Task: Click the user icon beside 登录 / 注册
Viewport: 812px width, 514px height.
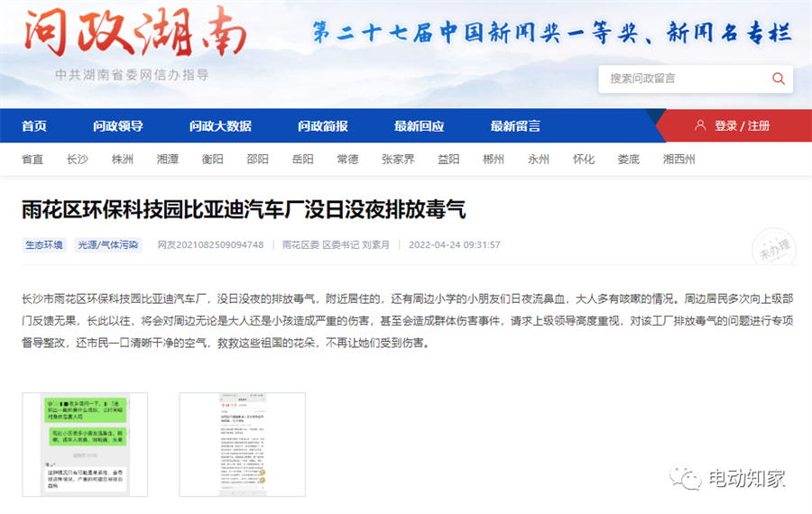Action: (700, 125)
